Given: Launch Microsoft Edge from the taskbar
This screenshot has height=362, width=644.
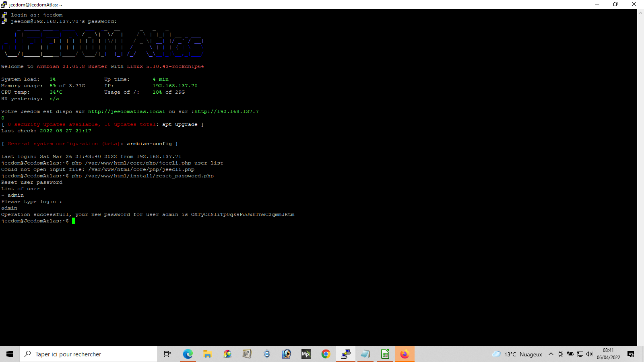Looking at the screenshot, I should [188, 354].
